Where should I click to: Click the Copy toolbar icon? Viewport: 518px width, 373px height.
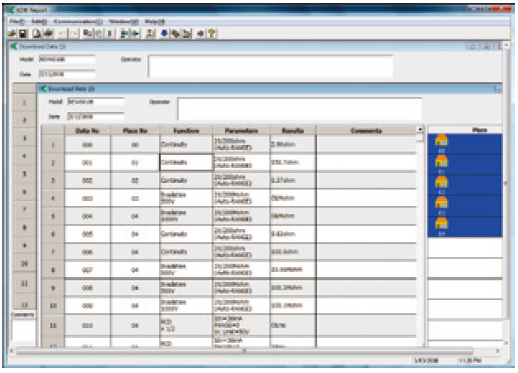coord(88,33)
